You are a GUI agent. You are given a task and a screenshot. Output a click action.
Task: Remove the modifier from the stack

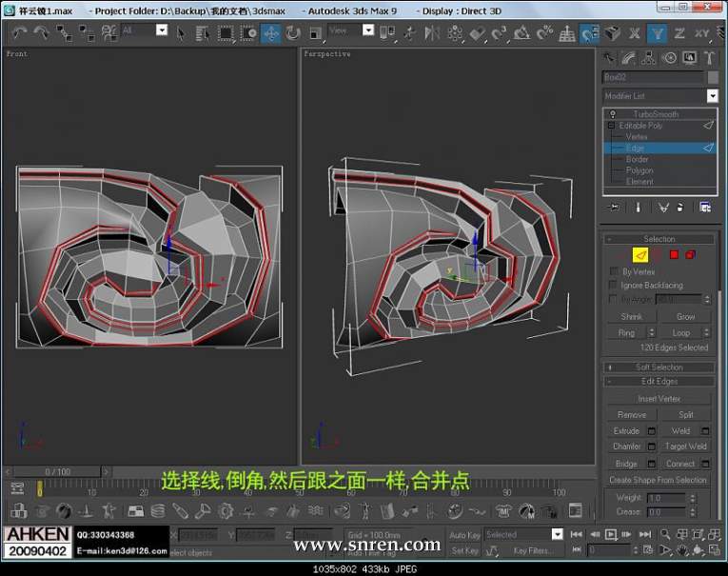pyautogui.click(x=680, y=208)
